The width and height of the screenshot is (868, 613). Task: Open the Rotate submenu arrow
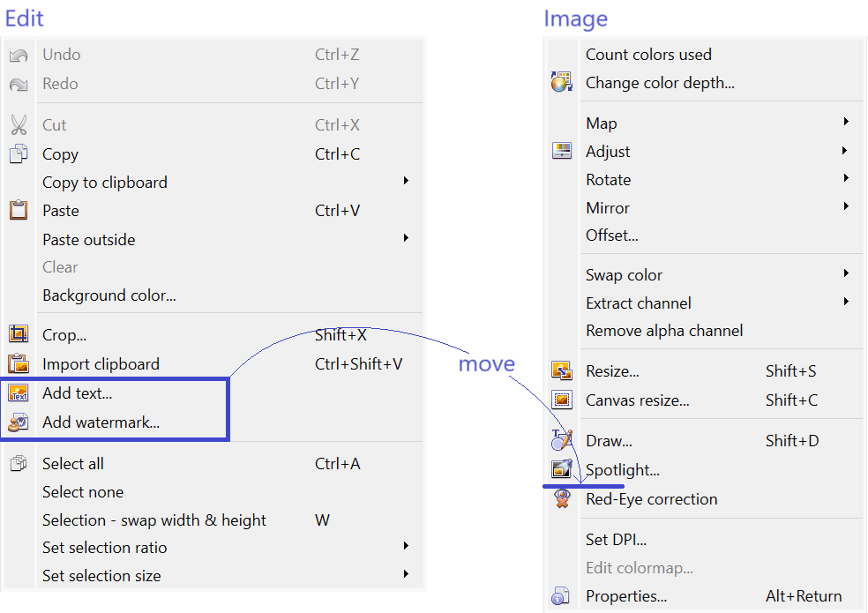[845, 179]
